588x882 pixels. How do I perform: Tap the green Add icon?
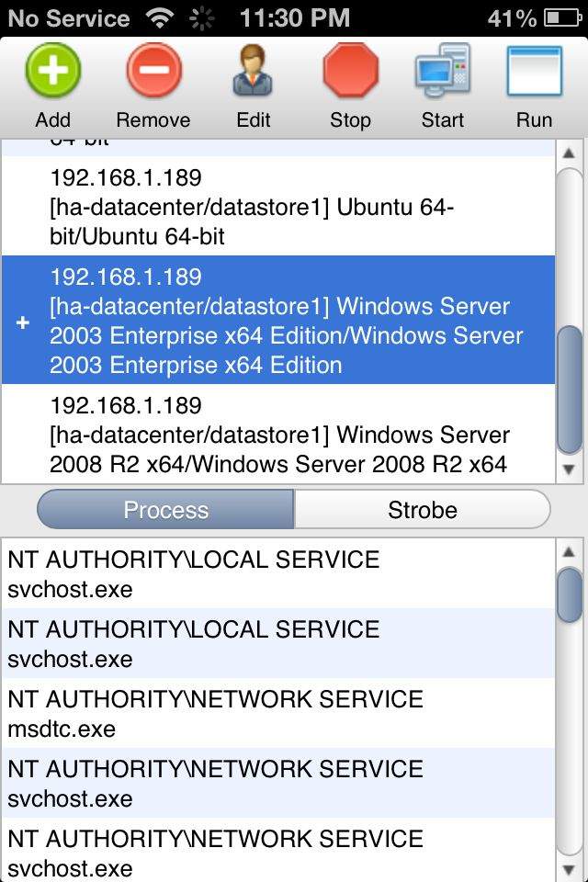(x=53, y=73)
